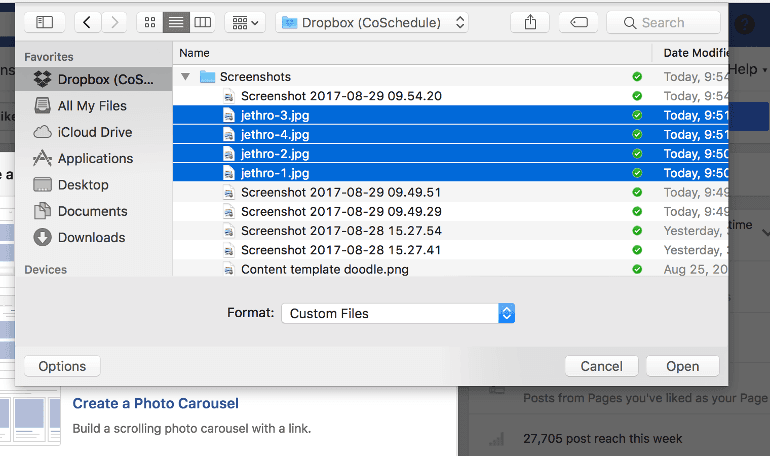This screenshot has height=456, width=770.
Task: Go back with the left arrow
Action: (88, 22)
